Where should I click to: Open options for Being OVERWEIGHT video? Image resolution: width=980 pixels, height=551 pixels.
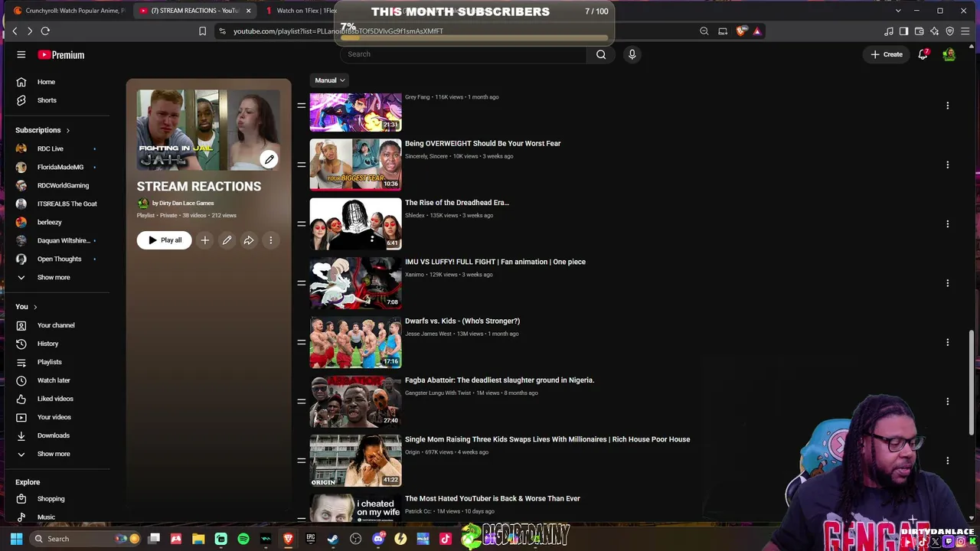pos(947,165)
